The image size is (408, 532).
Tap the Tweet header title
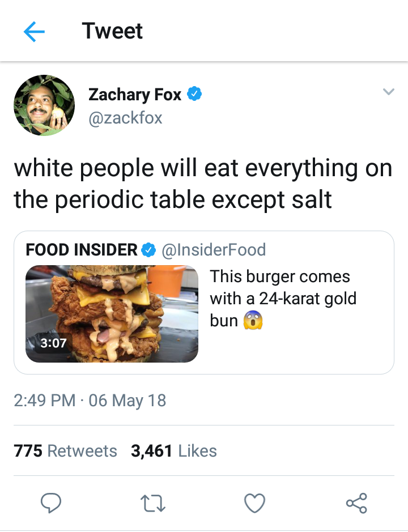112,31
